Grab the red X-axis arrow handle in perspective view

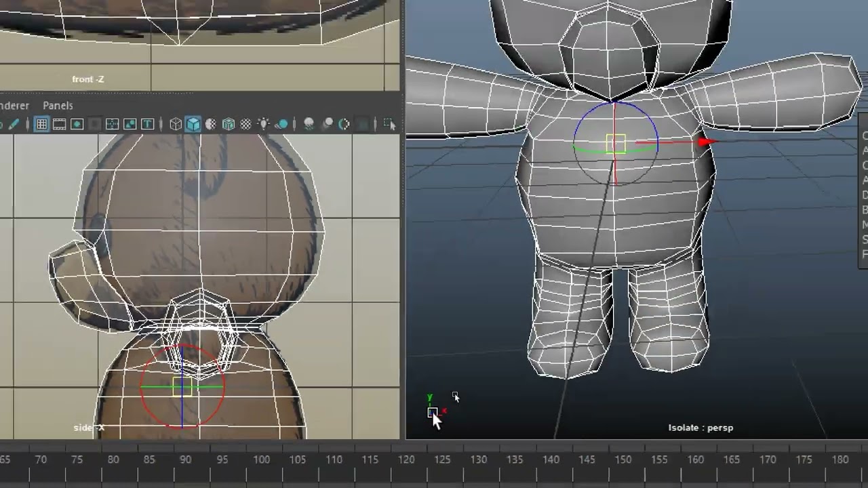click(x=706, y=142)
